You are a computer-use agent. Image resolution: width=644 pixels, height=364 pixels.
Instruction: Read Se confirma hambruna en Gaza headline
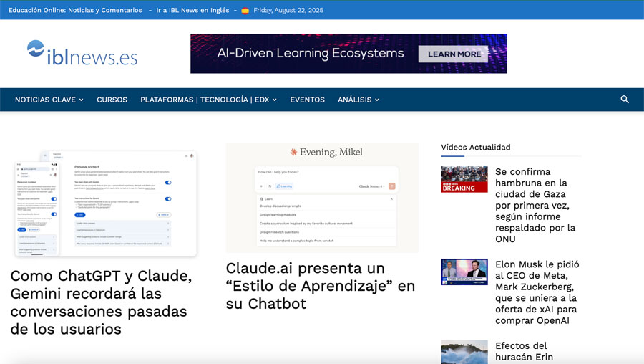point(535,205)
